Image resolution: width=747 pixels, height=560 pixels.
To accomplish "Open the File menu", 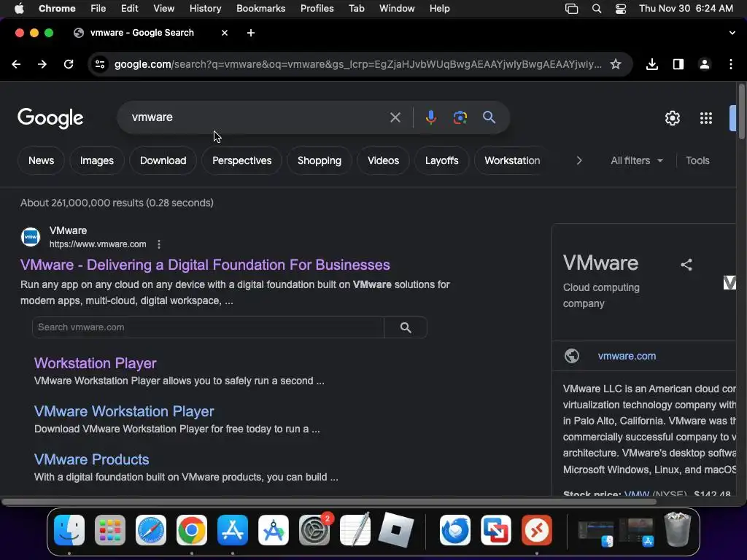I will pyautogui.click(x=98, y=8).
